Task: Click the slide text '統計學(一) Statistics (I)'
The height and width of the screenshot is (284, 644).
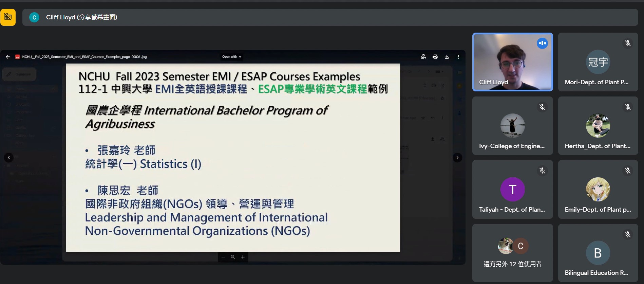Action: pyautogui.click(x=143, y=164)
